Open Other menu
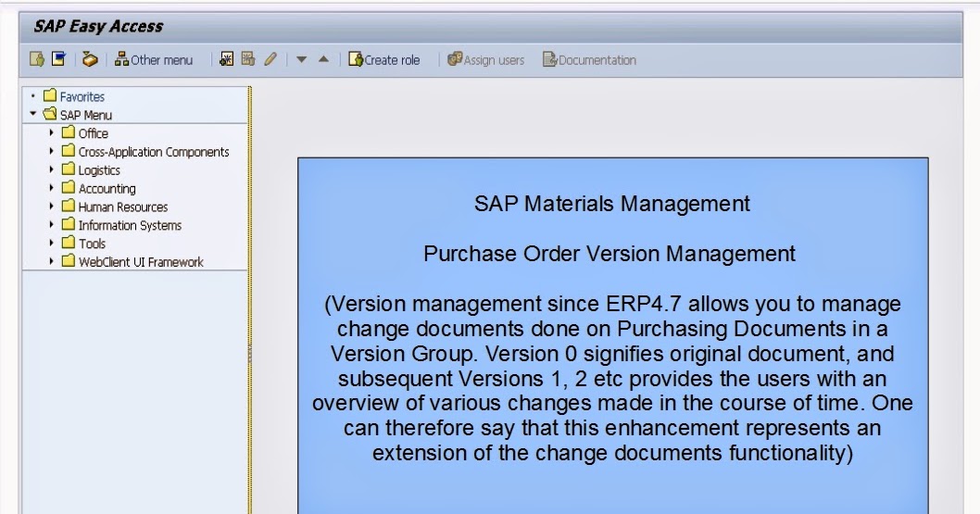The height and width of the screenshot is (514, 980). coord(153,60)
